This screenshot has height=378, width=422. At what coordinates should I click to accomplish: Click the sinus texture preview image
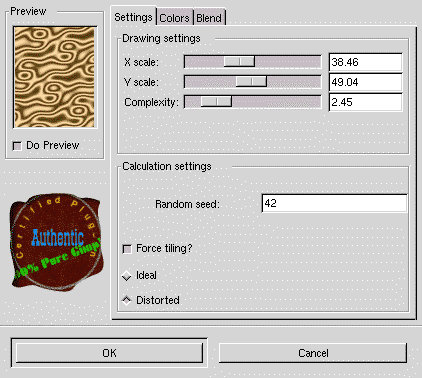[55, 77]
